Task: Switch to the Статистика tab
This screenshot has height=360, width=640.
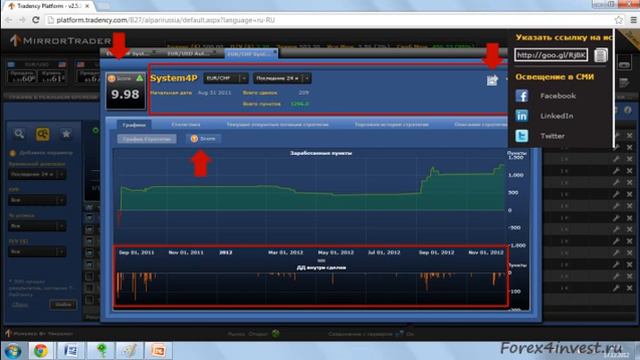Action: tap(186, 124)
